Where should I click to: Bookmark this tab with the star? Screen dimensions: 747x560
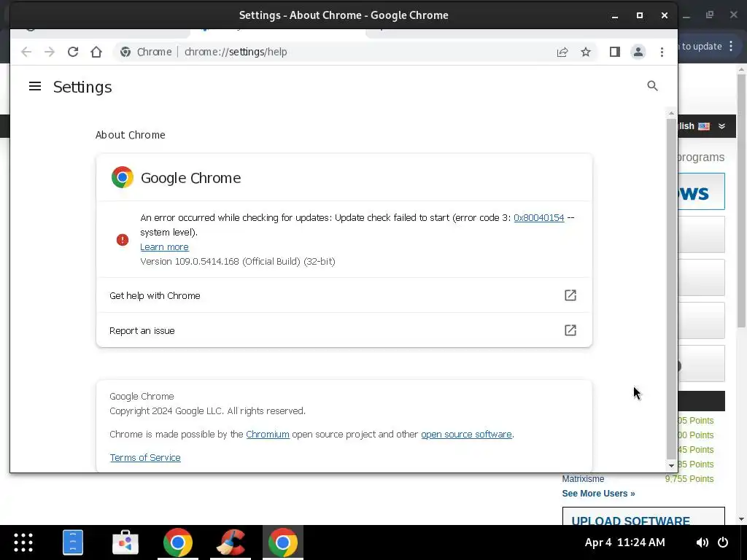click(x=586, y=52)
